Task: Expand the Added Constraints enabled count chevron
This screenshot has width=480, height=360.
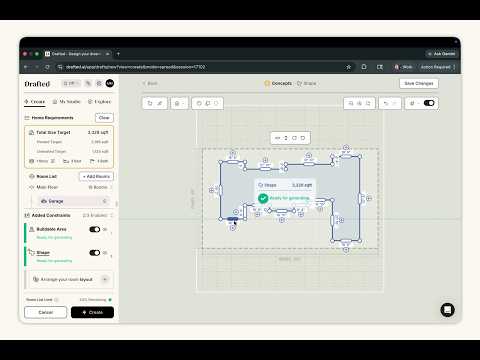Action: pyautogui.click(x=112, y=215)
